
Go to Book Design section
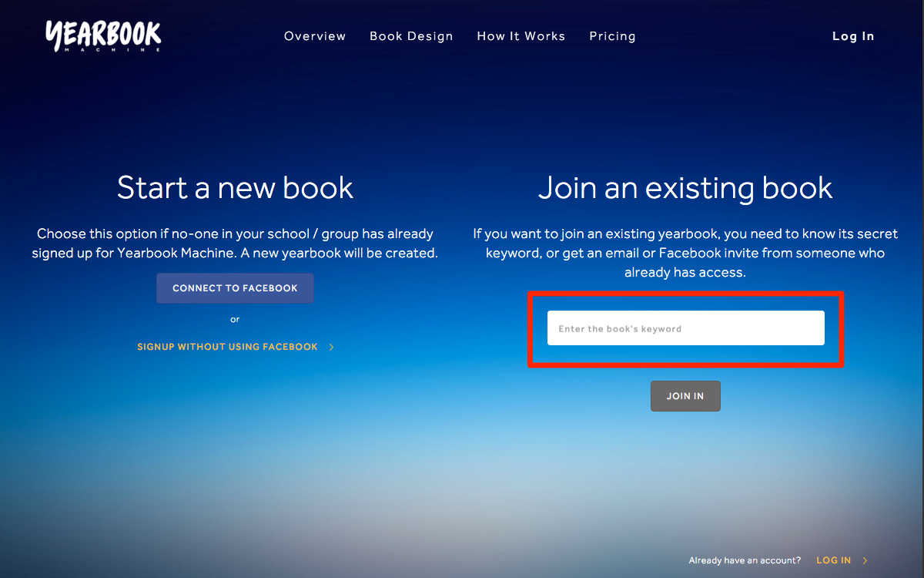[411, 36]
